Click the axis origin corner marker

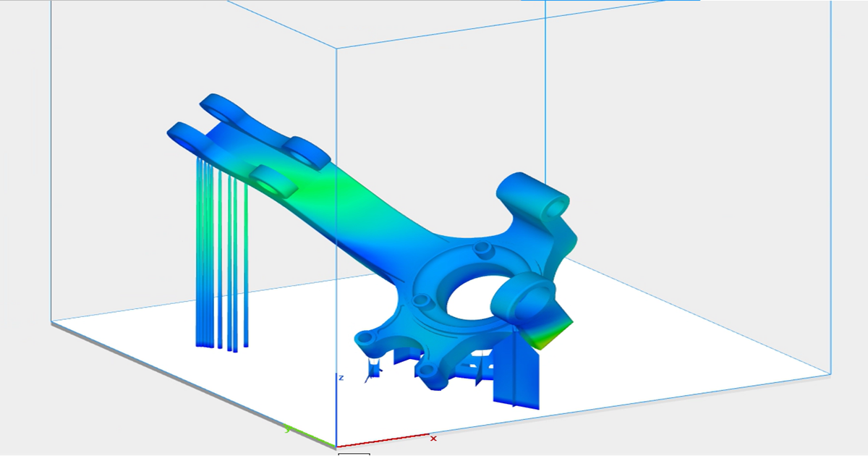(336, 447)
